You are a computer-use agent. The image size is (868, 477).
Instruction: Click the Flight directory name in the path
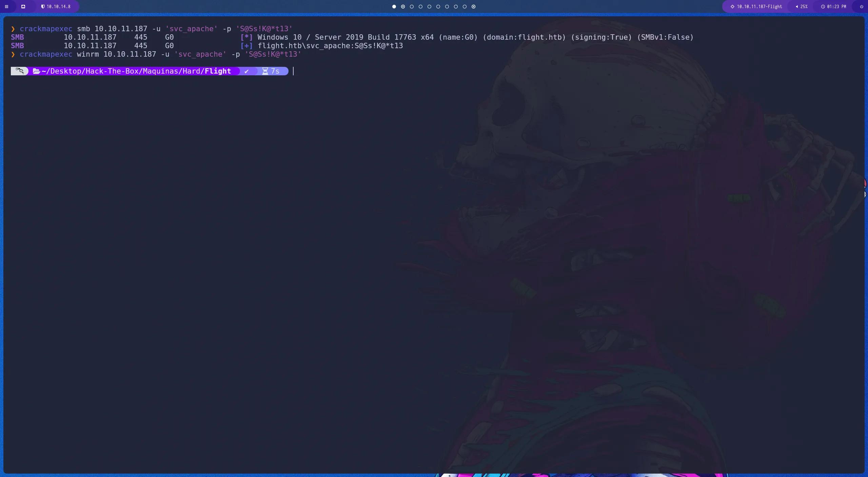pos(218,71)
